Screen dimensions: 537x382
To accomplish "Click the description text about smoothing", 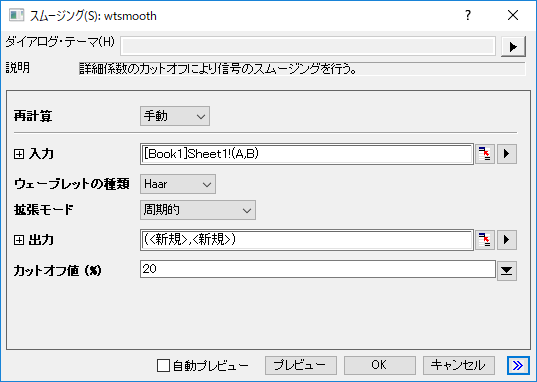I will 218,69.
